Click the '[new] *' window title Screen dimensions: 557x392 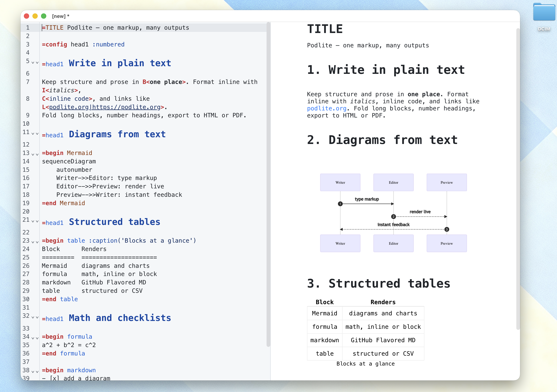(x=61, y=16)
